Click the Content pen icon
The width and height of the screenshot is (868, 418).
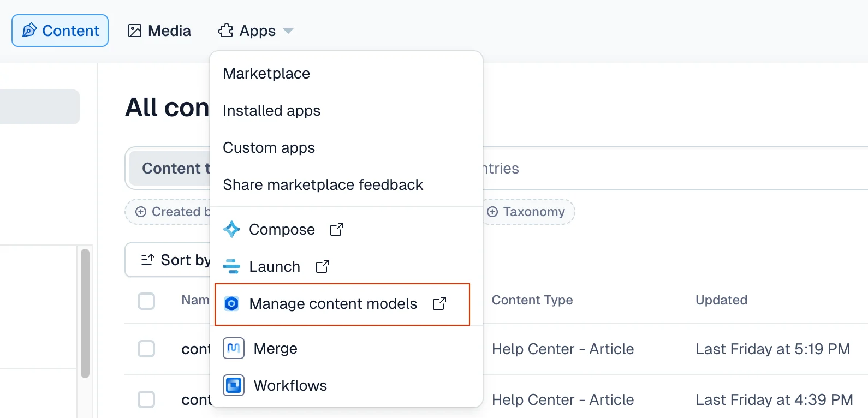pyautogui.click(x=29, y=31)
